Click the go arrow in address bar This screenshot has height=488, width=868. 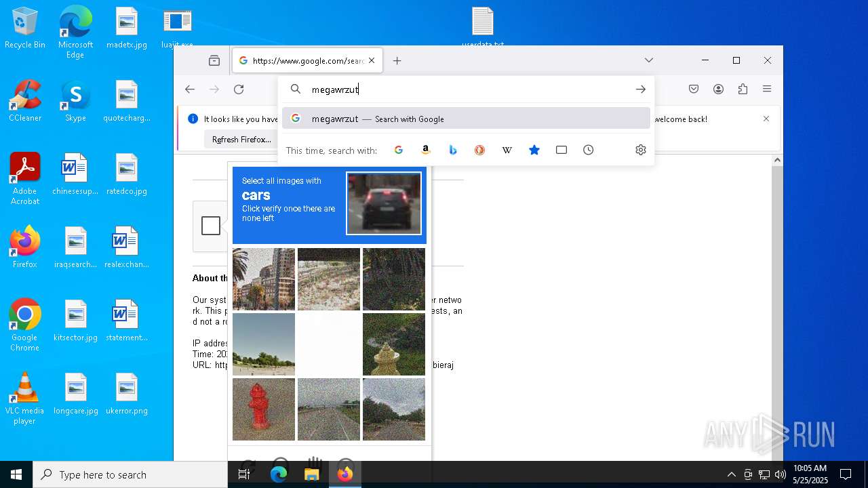(640, 89)
